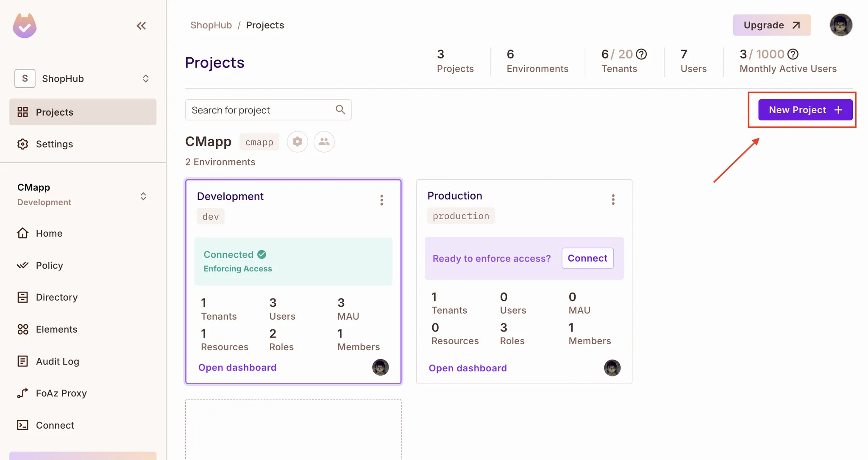Open Development environment three-dot menu
Image resolution: width=868 pixels, height=460 pixels.
click(382, 200)
